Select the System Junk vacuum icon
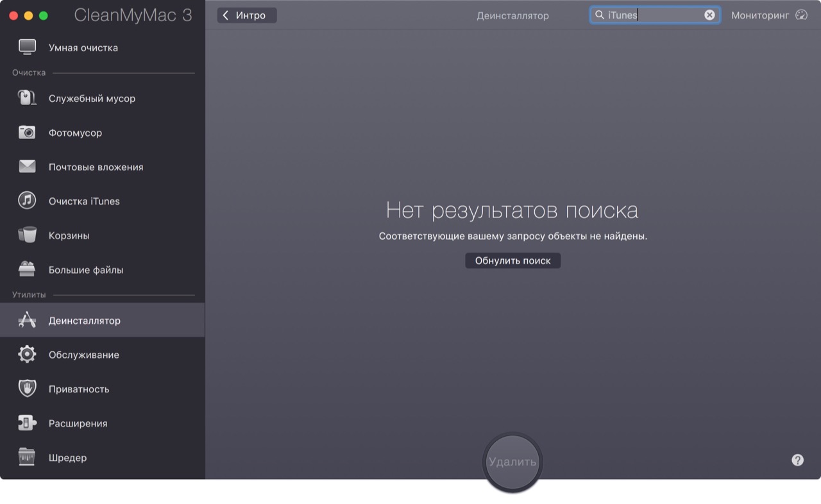Image resolution: width=821 pixels, height=504 pixels. point(27,98)
